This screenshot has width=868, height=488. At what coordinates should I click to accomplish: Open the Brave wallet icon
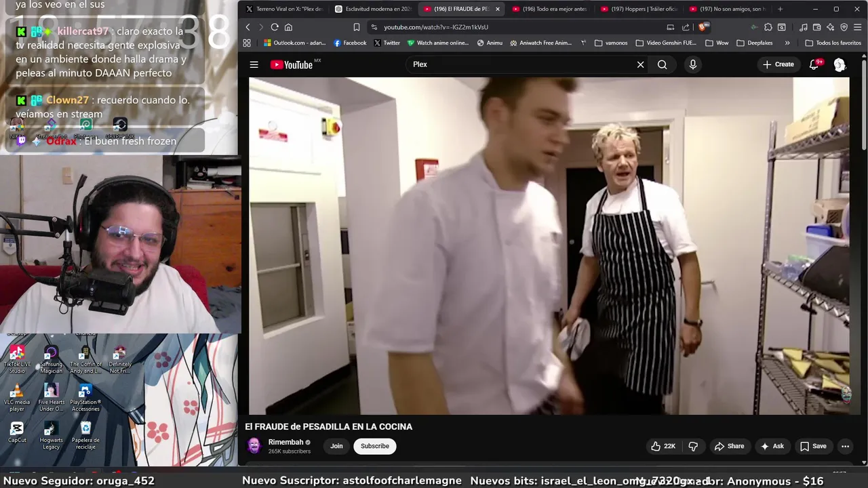click(x=816, y=27)
